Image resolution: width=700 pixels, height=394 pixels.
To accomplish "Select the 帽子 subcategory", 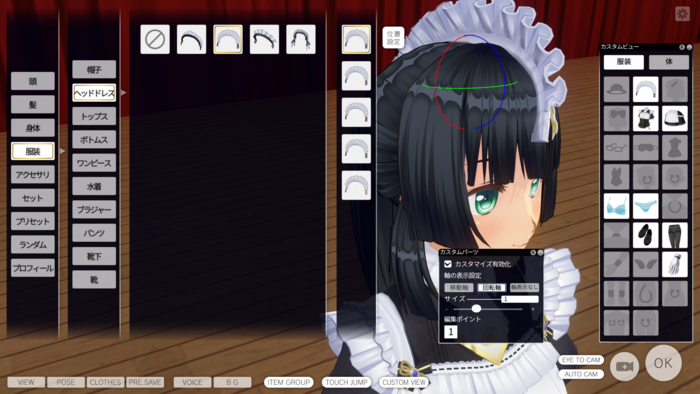I will (x=94, y=70).
